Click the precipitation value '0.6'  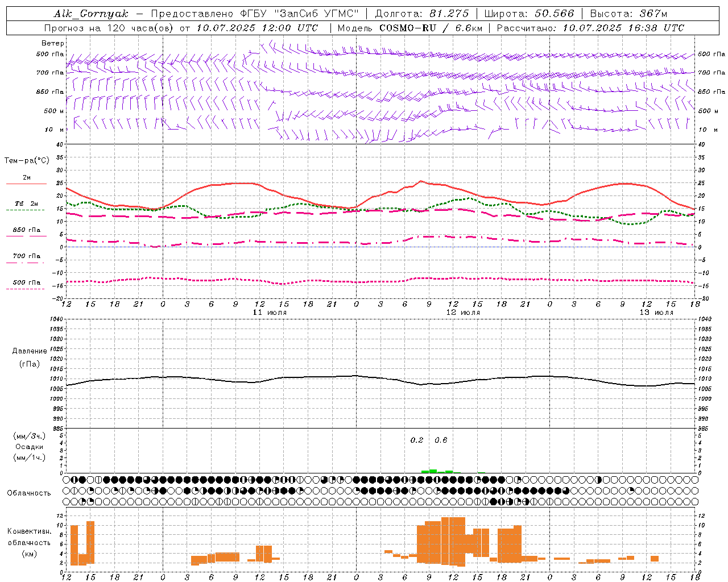click(441, 440)
